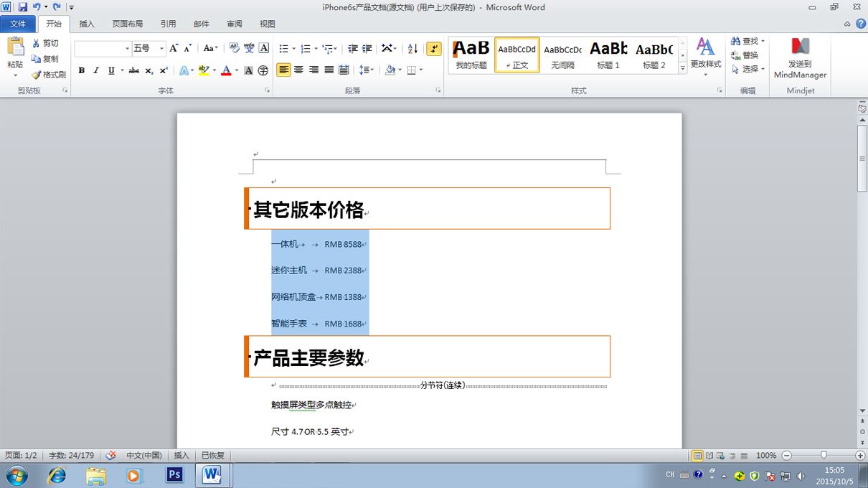Expand the bullets list dropdown
This screenshot has width=868, height=488.
point(293,49)
